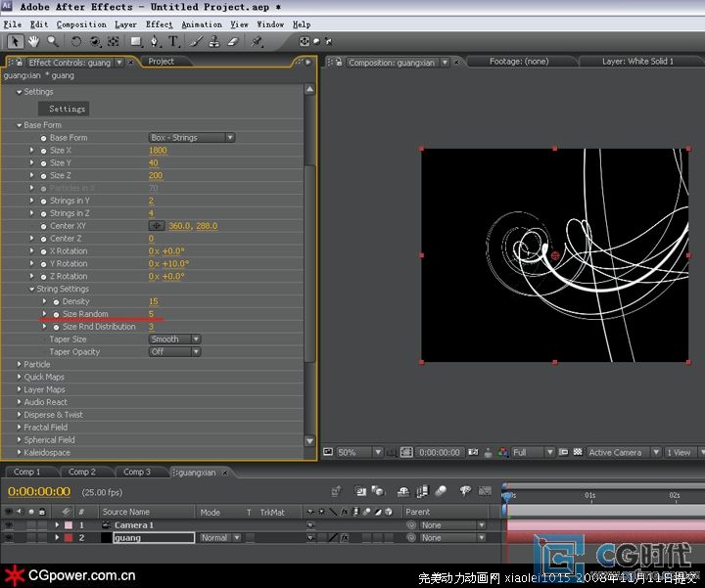Open the Taper Opacity Off dropdown

point(174,351)
